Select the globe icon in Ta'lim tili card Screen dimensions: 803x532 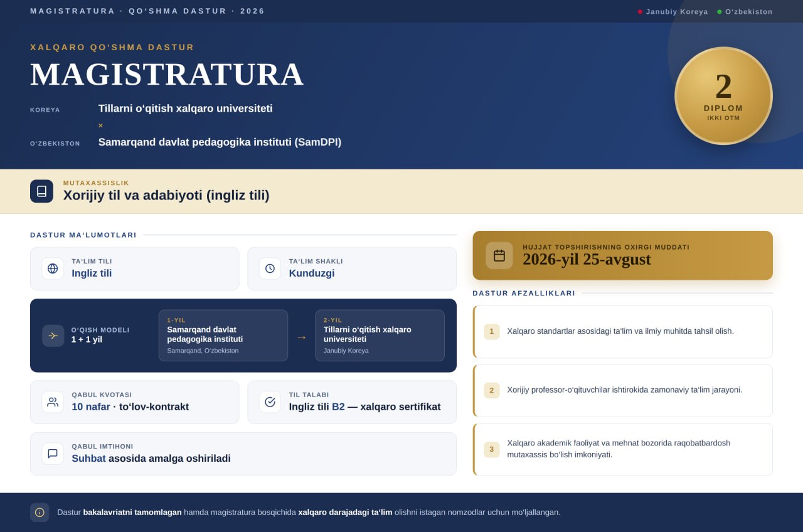(x=53, y=269)
